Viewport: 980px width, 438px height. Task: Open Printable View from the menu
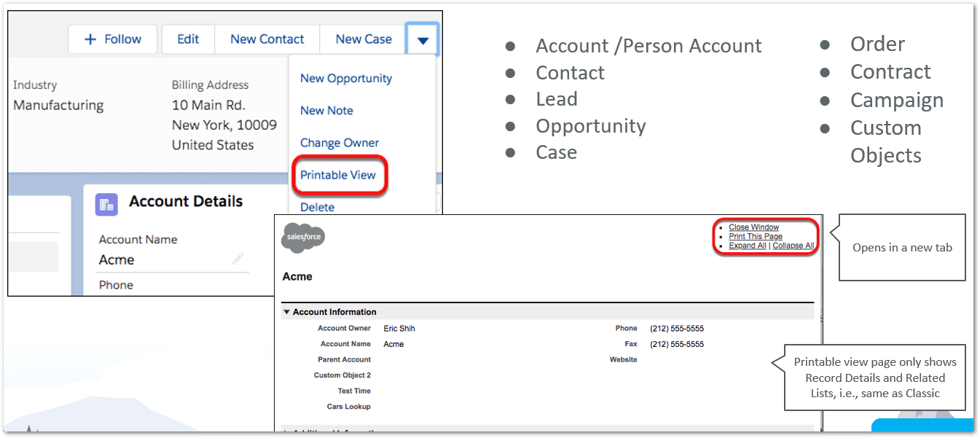coord(338,175)
